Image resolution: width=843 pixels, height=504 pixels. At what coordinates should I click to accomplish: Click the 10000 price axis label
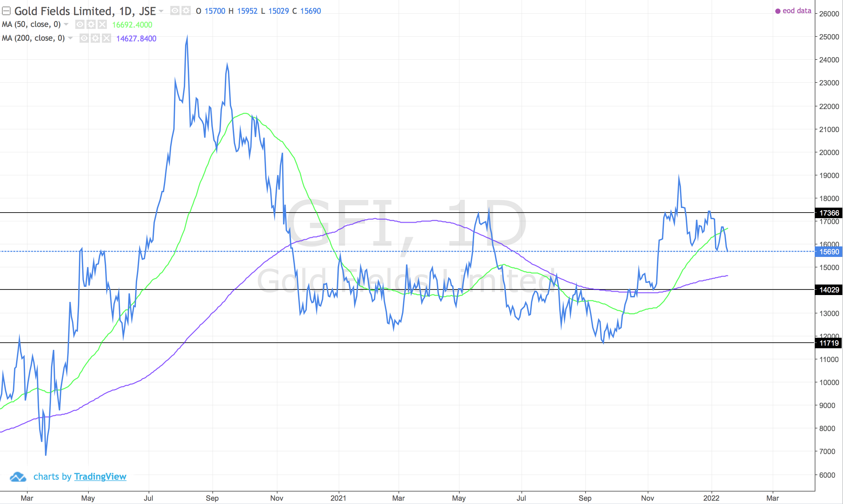click(829, 382)
